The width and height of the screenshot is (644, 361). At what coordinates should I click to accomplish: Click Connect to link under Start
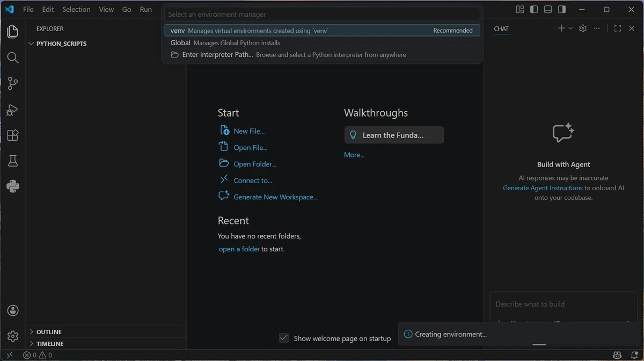pyautogui.click(x=253, y=180)
